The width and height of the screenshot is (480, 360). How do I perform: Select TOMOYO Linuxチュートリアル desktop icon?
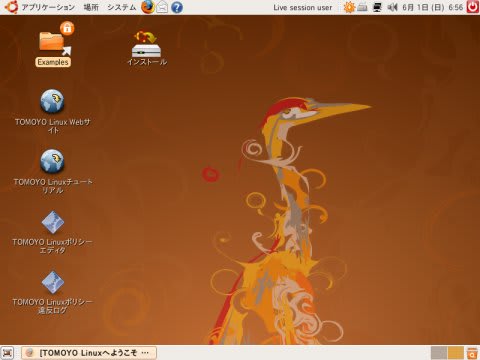point(53,171)
